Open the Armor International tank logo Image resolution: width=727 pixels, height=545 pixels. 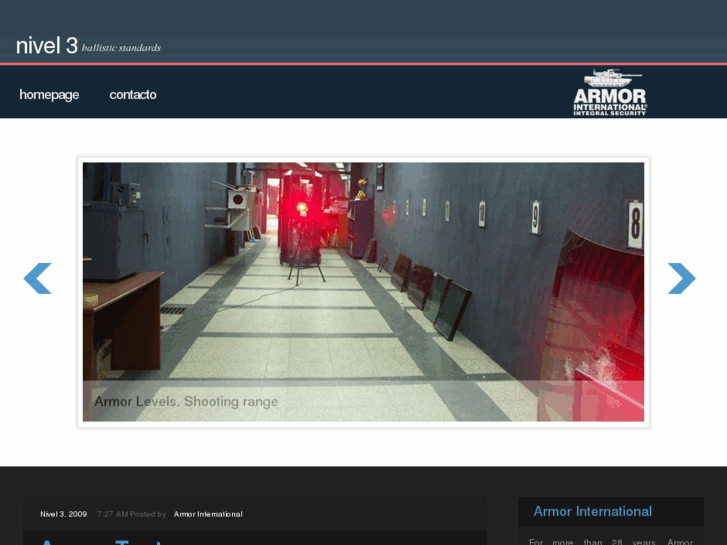(x=610, y=92)
